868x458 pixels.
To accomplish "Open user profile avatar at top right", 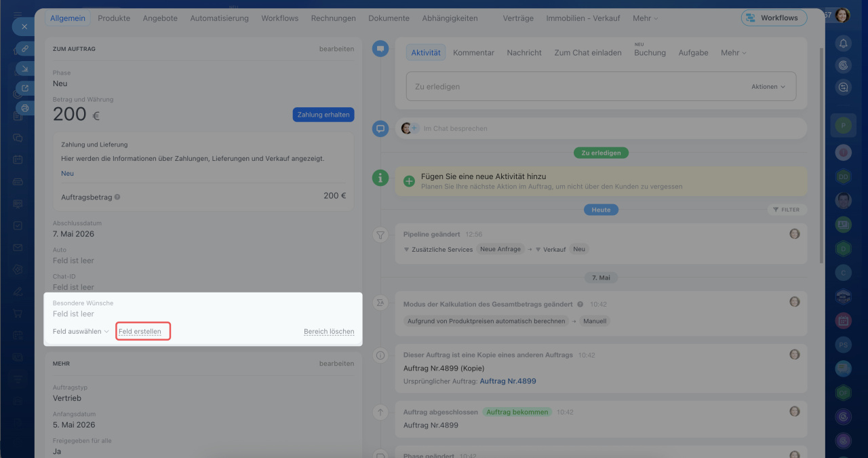I will click(x=842, y=15).
